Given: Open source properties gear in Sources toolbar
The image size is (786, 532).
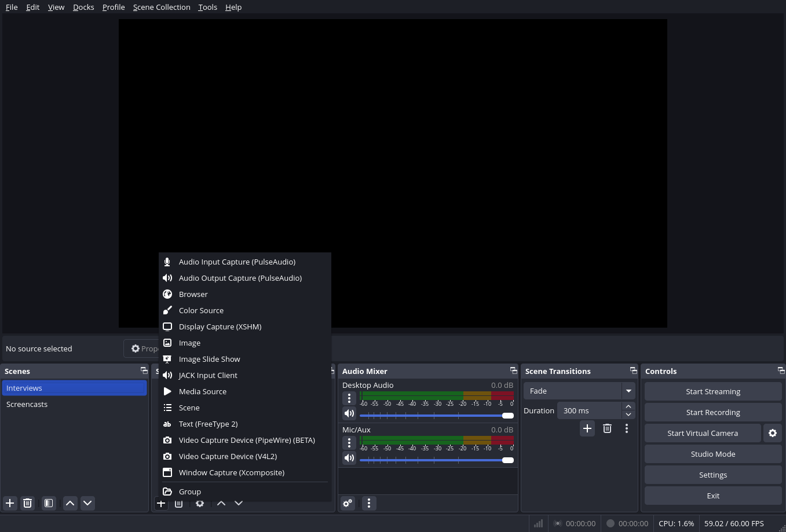Looking at the screenshot, I should pos(199,503).
